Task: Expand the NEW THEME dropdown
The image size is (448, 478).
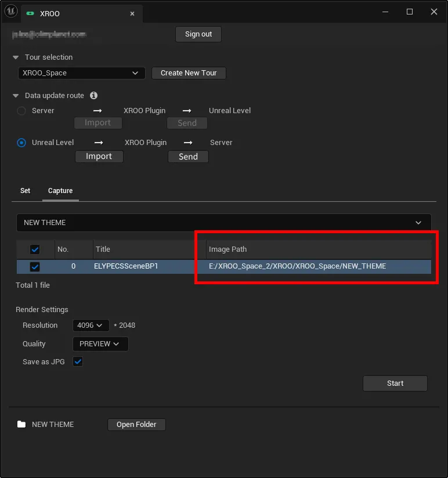Action: pos(224,223)
